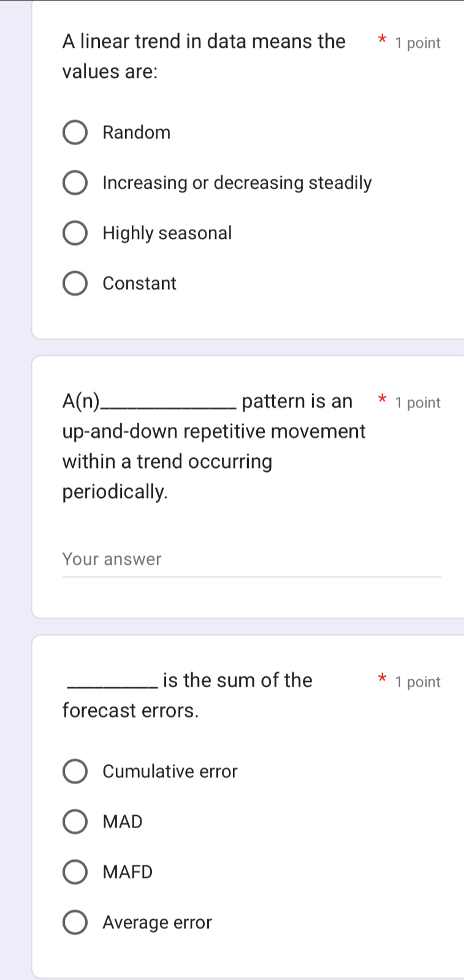Image resolution: width=464 pixels, height=980 pixels.
Task: Focus the 'Your answer' text field
Action: [x=251, y=560]
